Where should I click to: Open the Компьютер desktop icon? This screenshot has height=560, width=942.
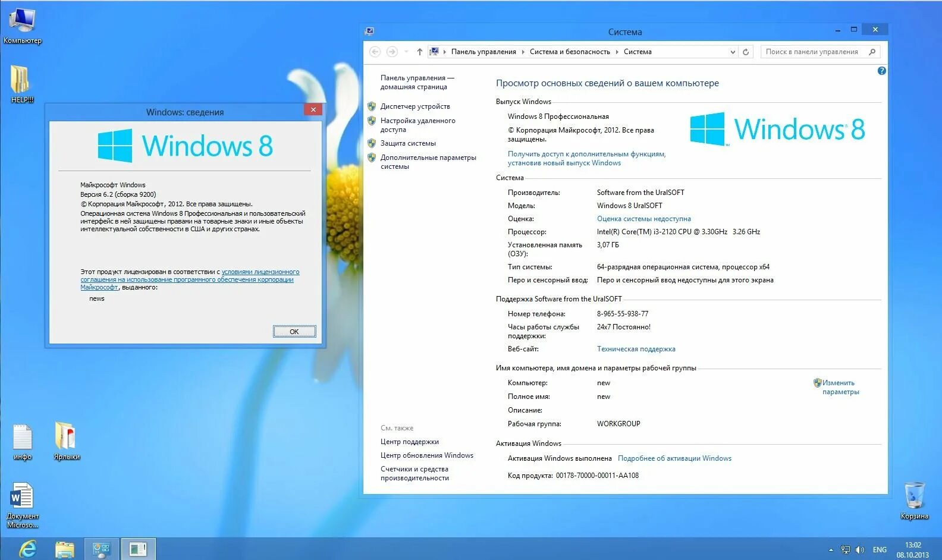click(x=22, y=26)
